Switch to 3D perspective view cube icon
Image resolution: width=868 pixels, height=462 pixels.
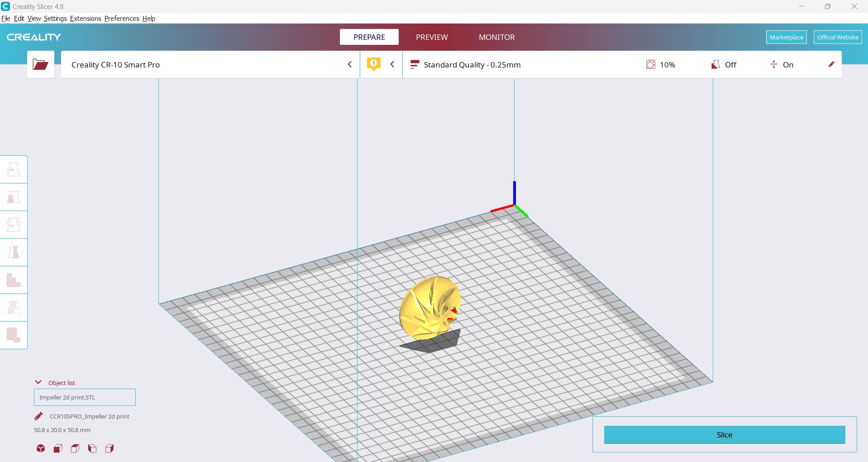point(41,448)
